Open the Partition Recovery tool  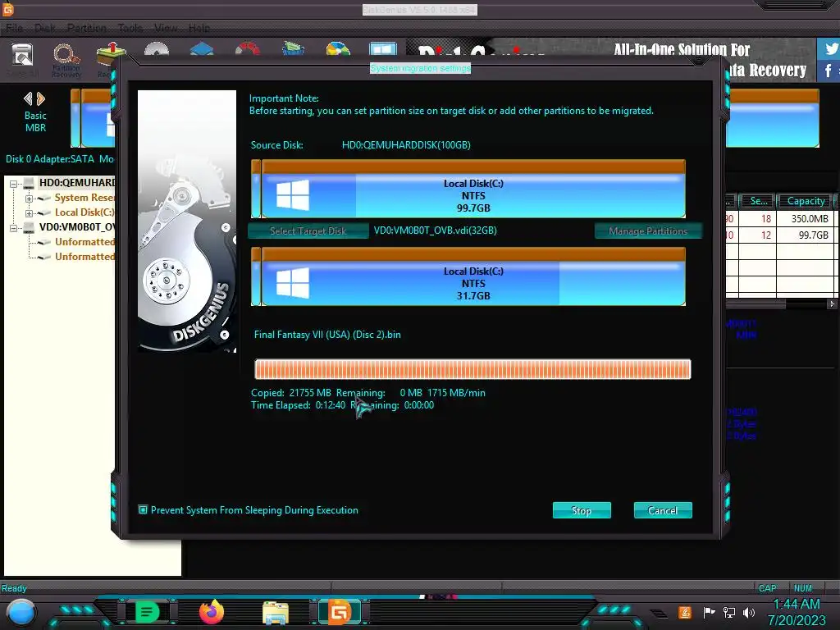point(66,60)
